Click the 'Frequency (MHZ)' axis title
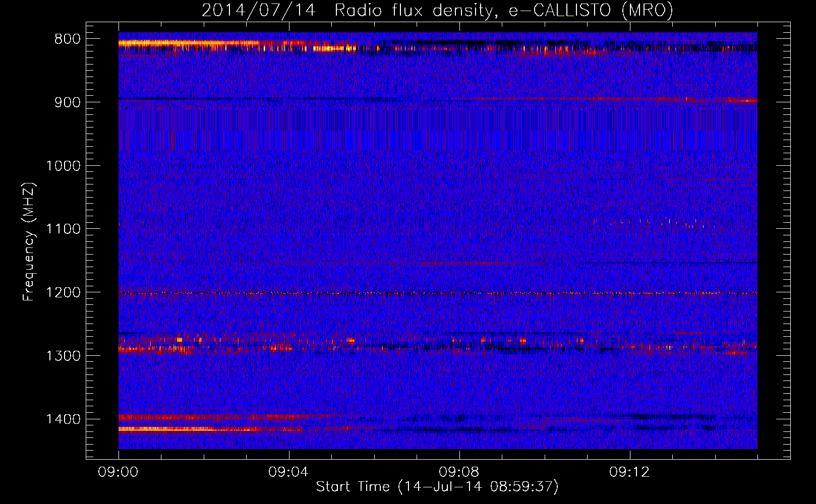Viewport: 816px width, 504px height. [x=29, y=241]
